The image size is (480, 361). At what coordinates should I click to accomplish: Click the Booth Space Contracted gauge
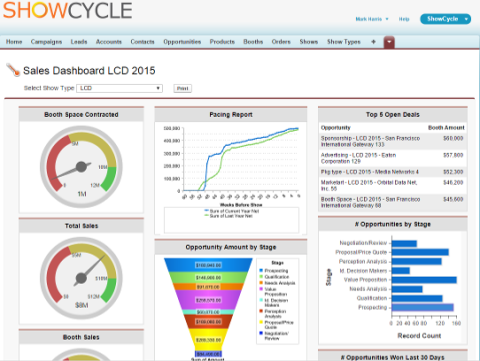click(81, 167)
